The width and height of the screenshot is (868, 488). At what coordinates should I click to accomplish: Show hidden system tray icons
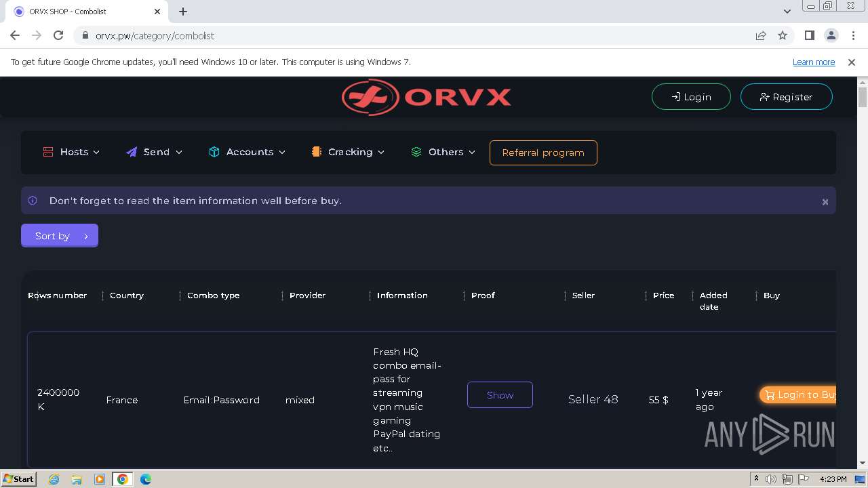[x=756, y=479]
